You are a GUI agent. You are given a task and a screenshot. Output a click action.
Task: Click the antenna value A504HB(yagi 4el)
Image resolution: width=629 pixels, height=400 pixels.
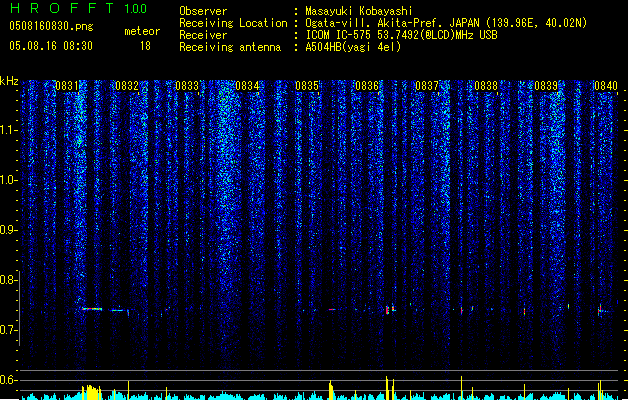coord(353,47)
